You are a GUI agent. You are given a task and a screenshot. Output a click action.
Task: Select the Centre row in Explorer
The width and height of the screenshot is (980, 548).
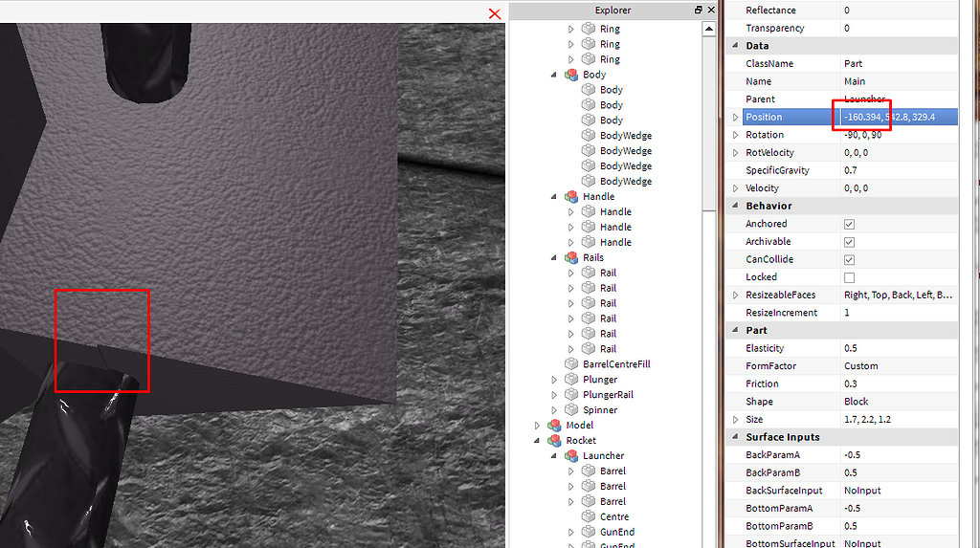614,516
